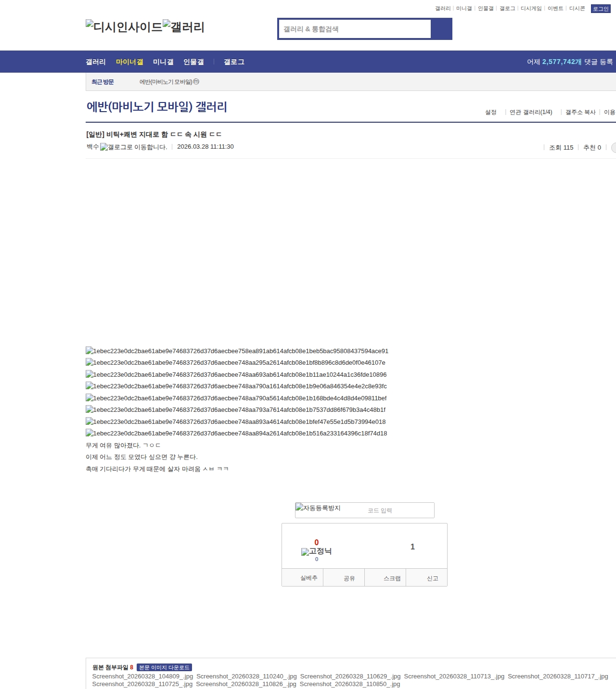The image size is (616, 689).
Task: Open image ending in 758ea891ab...95808437594ace91
Action: pyautogui.click(x=237, y=351)
